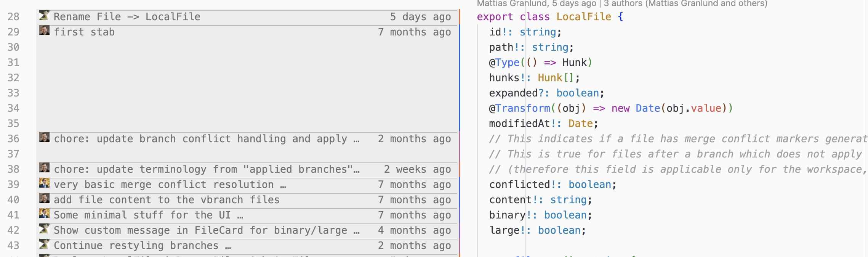Open commit 'Continue restyling branches'

tap(143, 246)
